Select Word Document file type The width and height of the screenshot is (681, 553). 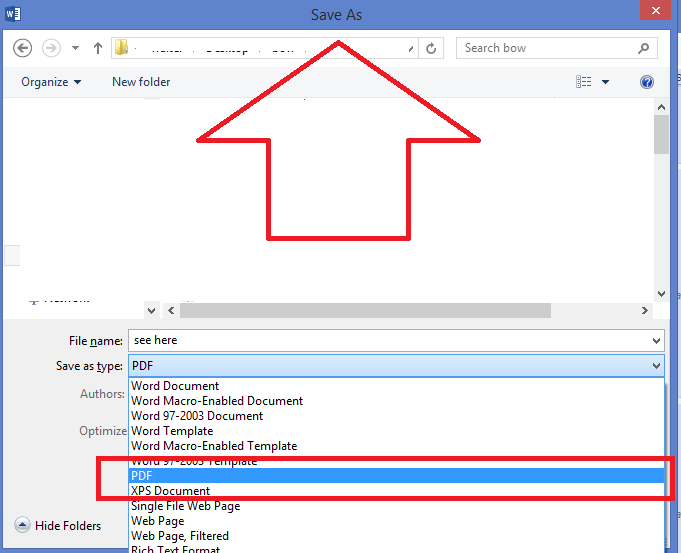click(397, 386)
